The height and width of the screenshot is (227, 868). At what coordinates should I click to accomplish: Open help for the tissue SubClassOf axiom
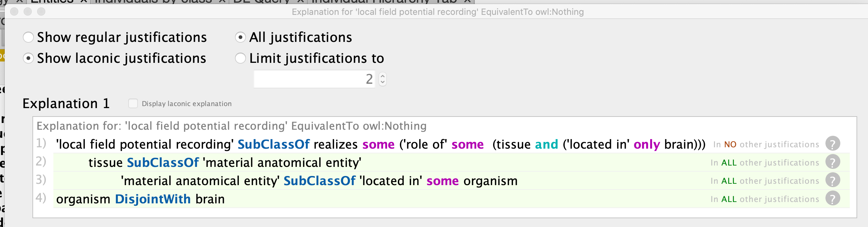833,162
